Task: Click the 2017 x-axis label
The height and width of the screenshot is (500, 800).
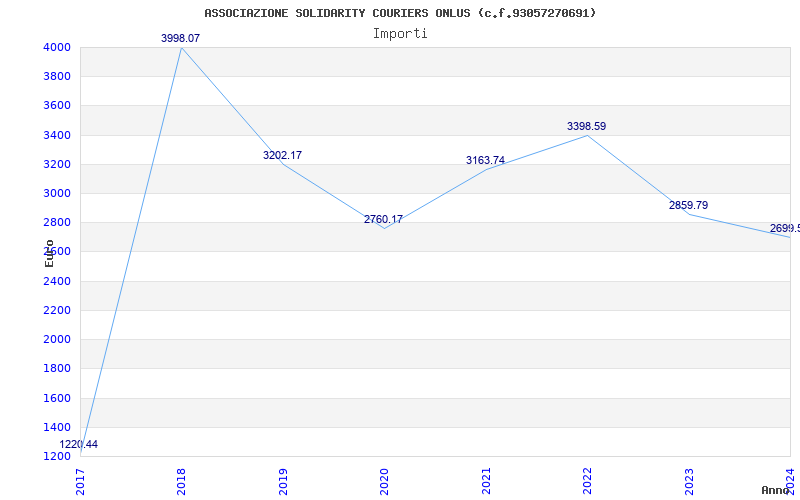Action: (80, 482)
